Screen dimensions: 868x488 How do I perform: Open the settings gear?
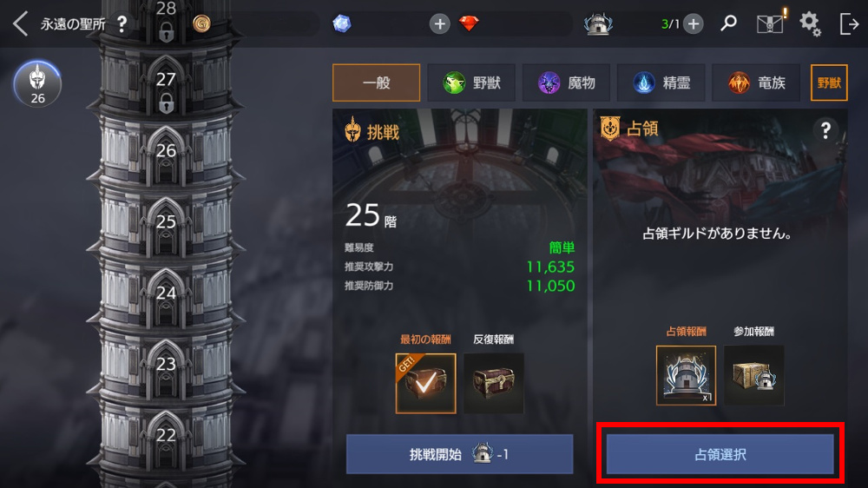tap(810, 23)
